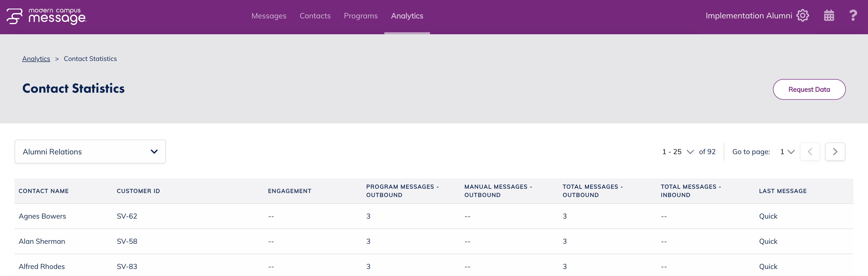
Task: Click the Modern Campus Message logo
Action: tap(46, 16)
